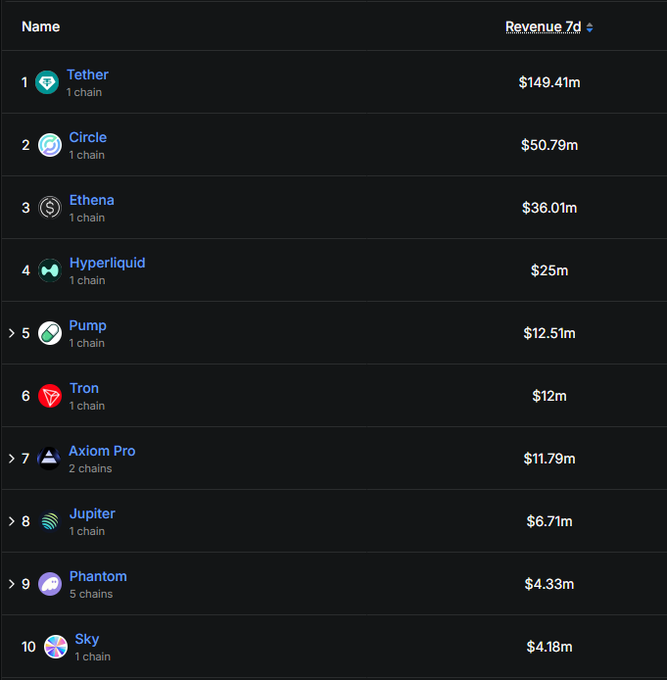667x680 pixels.
Task: Expand the Axiom Pro row
Action: [12, 459]
